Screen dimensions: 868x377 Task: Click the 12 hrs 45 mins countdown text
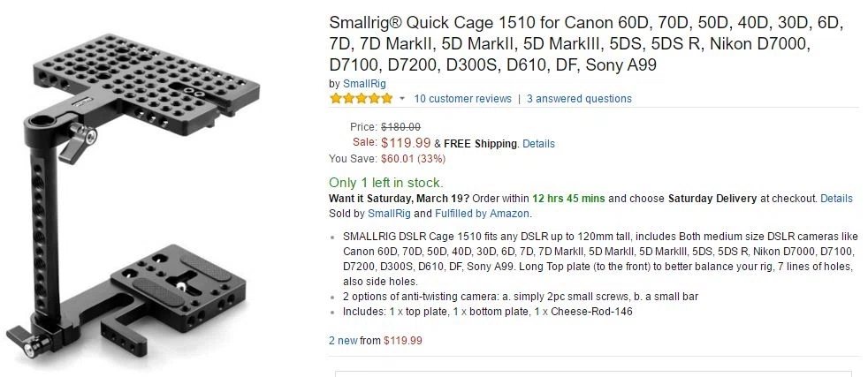(568, 198)
